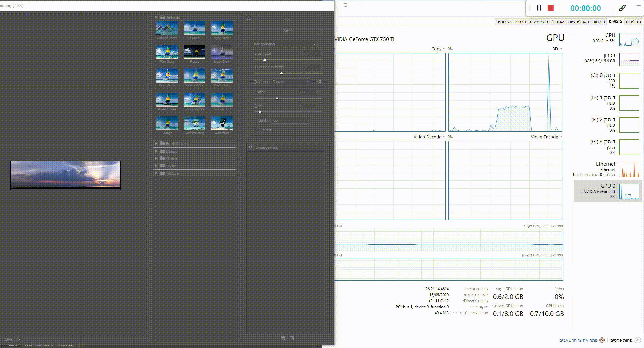
Task: Click OK in the Filter Gallery
Action: pos(288,19)
